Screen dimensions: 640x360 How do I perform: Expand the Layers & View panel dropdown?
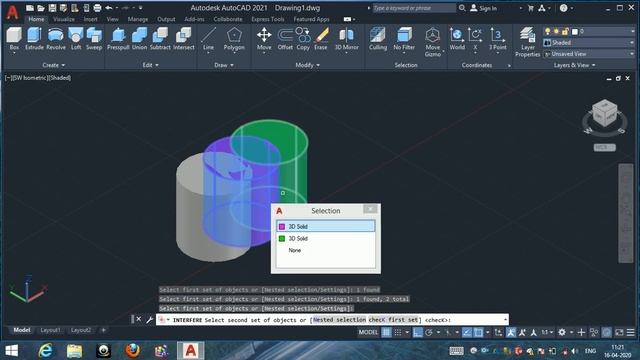(574, 65)
